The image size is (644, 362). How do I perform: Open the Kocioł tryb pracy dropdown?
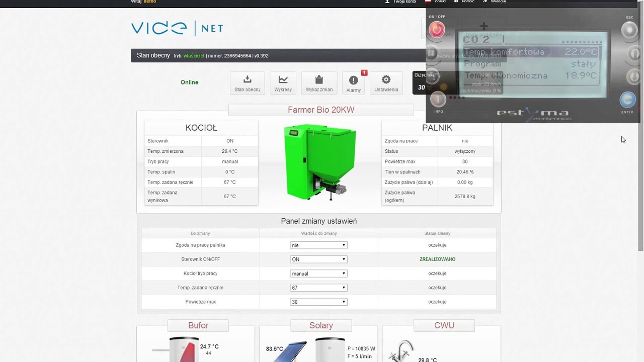pos(318,274)
